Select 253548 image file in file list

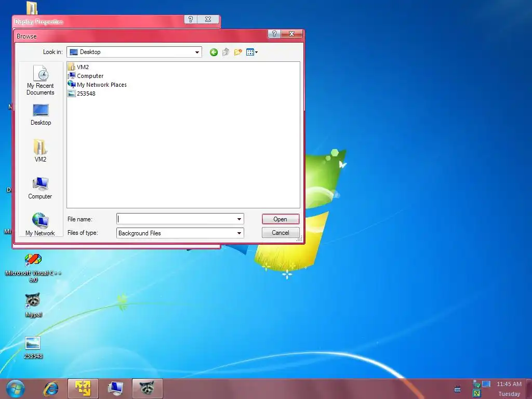click(82, 94)
